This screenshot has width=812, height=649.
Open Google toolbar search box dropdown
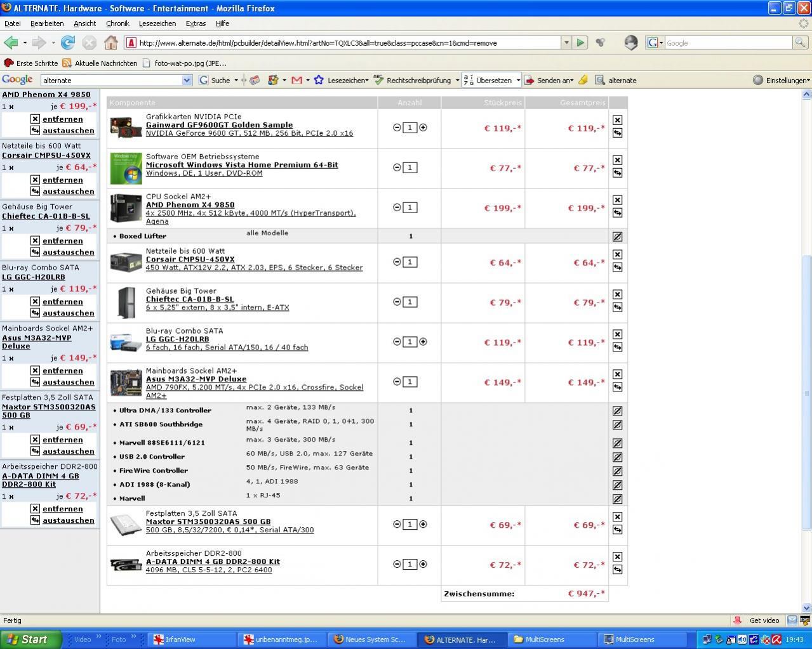pos(187,80)
